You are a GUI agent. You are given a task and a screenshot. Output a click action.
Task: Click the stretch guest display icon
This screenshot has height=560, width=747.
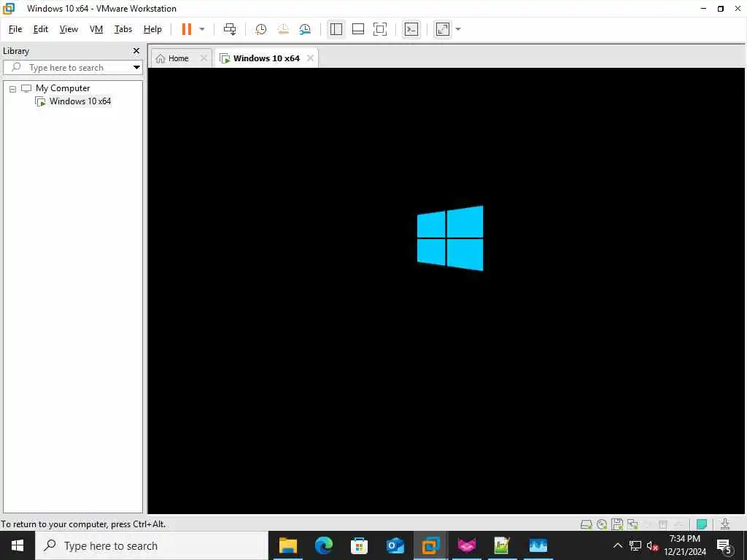(x=443, y=29)
